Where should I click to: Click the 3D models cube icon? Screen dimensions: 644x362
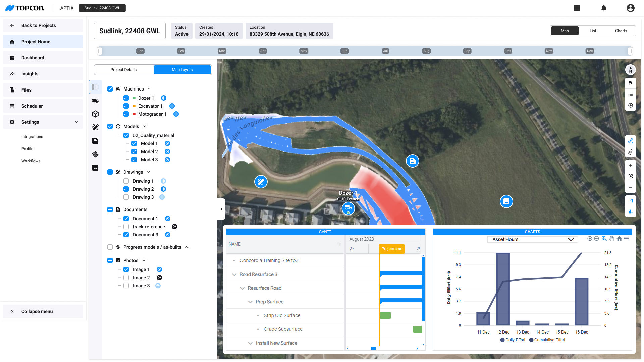(95, 114)
